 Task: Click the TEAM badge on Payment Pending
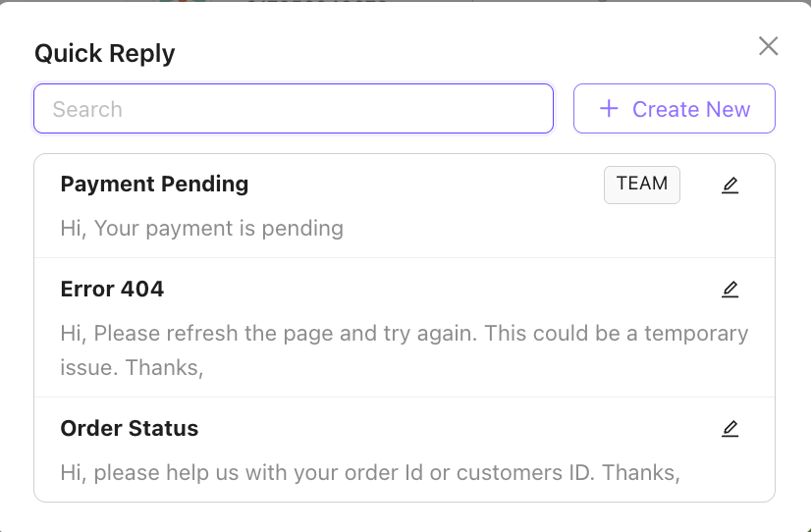pos(642,185)
